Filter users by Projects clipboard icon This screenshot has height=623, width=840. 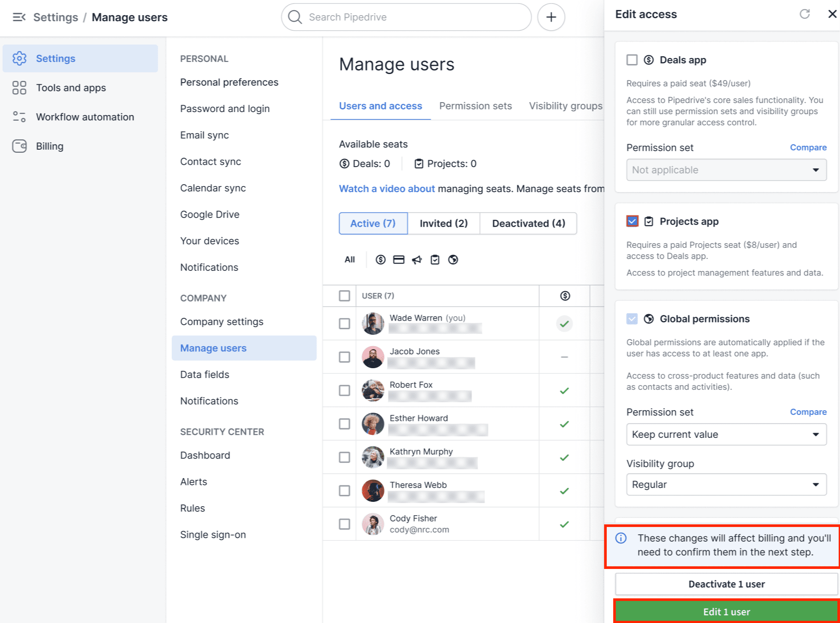[435, 260]
